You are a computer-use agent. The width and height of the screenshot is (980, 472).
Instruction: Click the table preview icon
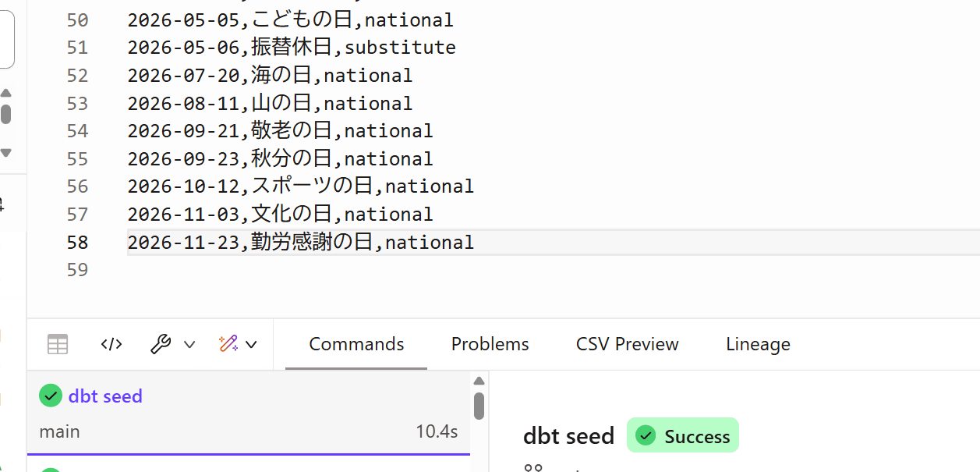(x=58, y=344)
